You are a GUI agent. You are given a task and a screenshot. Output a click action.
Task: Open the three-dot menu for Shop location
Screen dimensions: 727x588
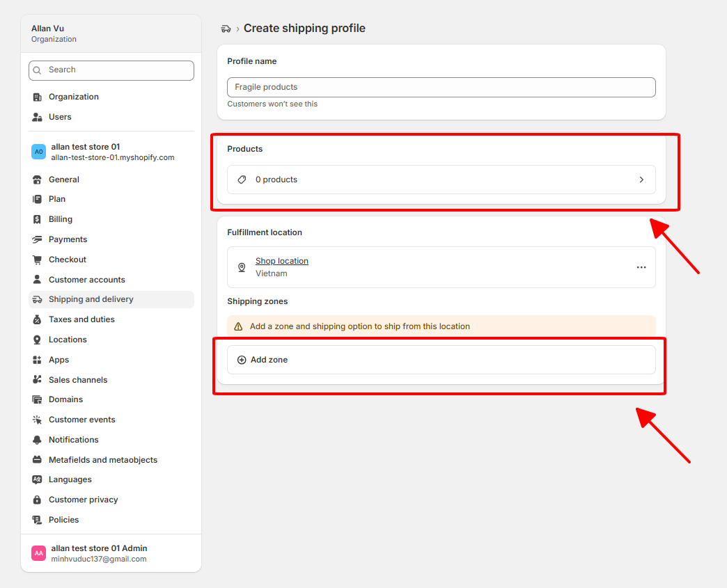click(641, 267)
